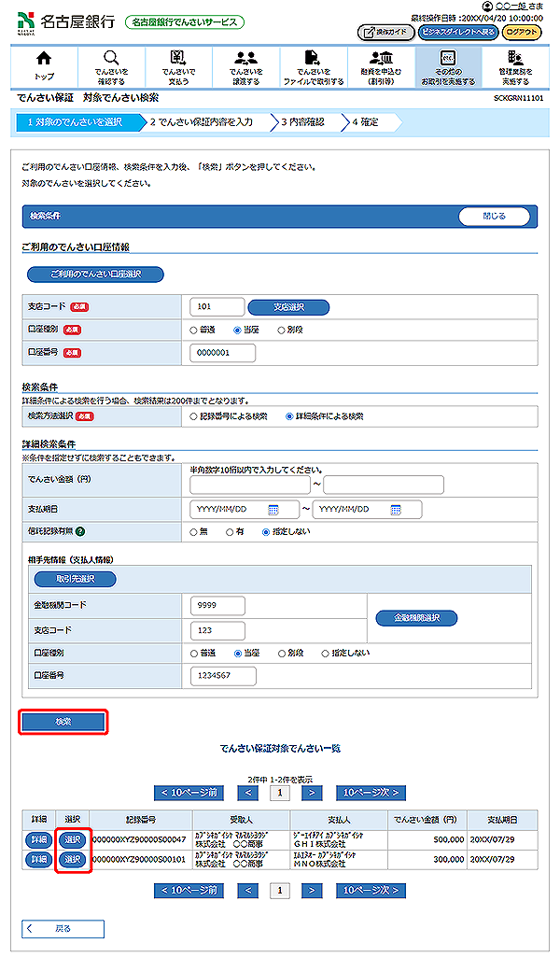Viewport: 560px width, 957px height.
Task: Go to Top home icon
Action: click(44, 67)
